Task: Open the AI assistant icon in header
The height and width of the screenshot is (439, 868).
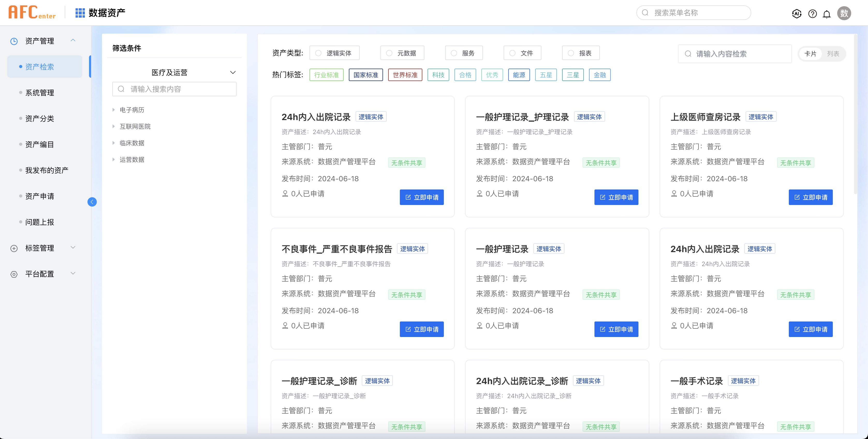Action: pyautogui.click(x=797, y=13)
